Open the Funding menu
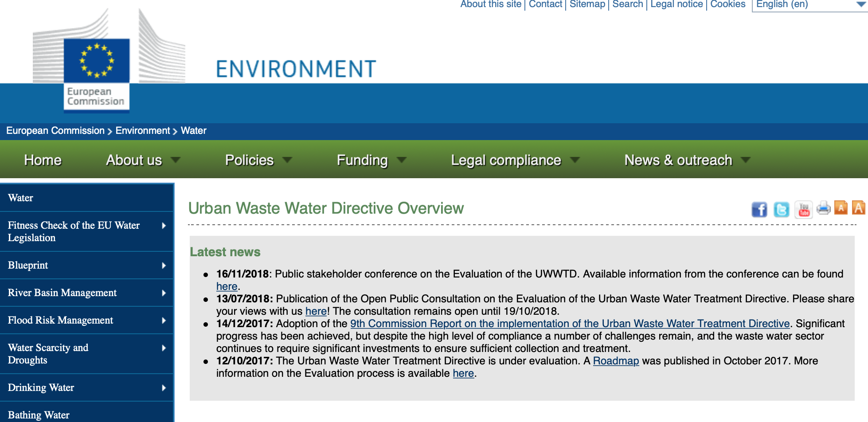Image resolution: width=868 pixels, height=422 pixels. click(362, 160)
